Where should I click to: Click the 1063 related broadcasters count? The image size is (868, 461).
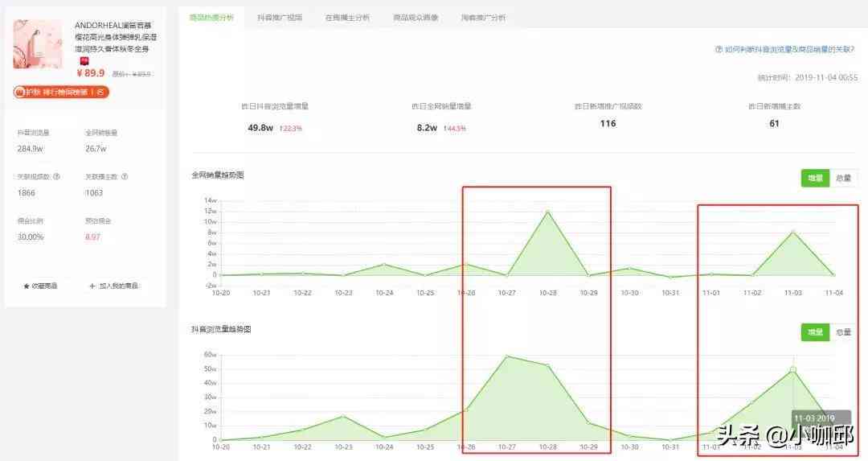[x=94, y=193]
